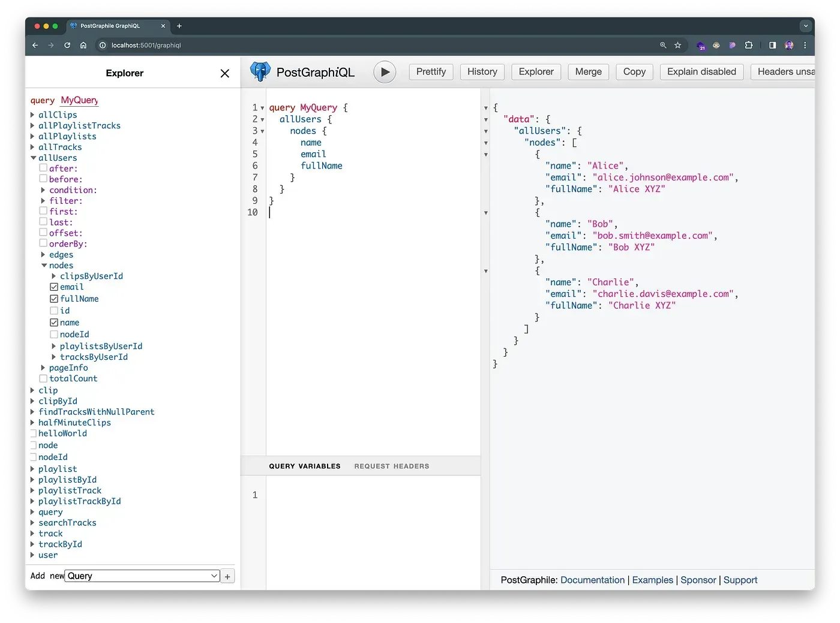Screen dimensions: 840x623
Task: Uncheck the fullName field checkbox
Action: 54,299
